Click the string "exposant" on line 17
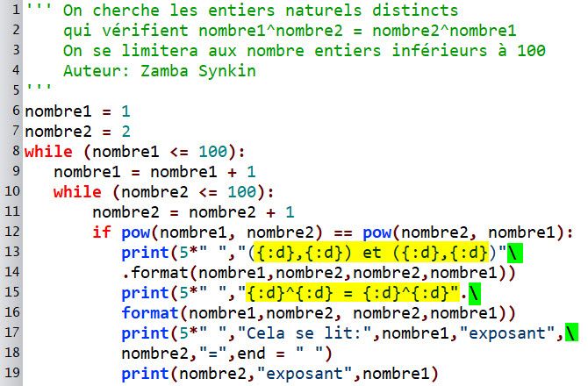This screenshot has height=386, width=588. pos(507,333)
